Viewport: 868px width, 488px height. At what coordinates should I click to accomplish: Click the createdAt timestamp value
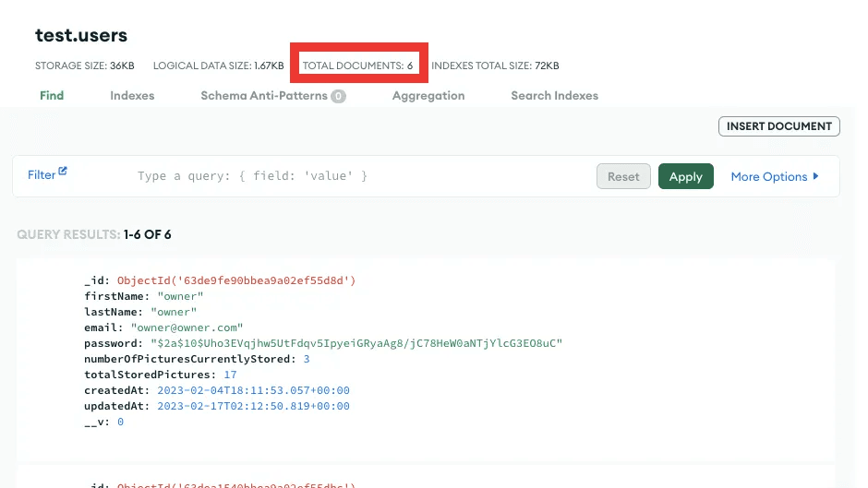point(254,390)
